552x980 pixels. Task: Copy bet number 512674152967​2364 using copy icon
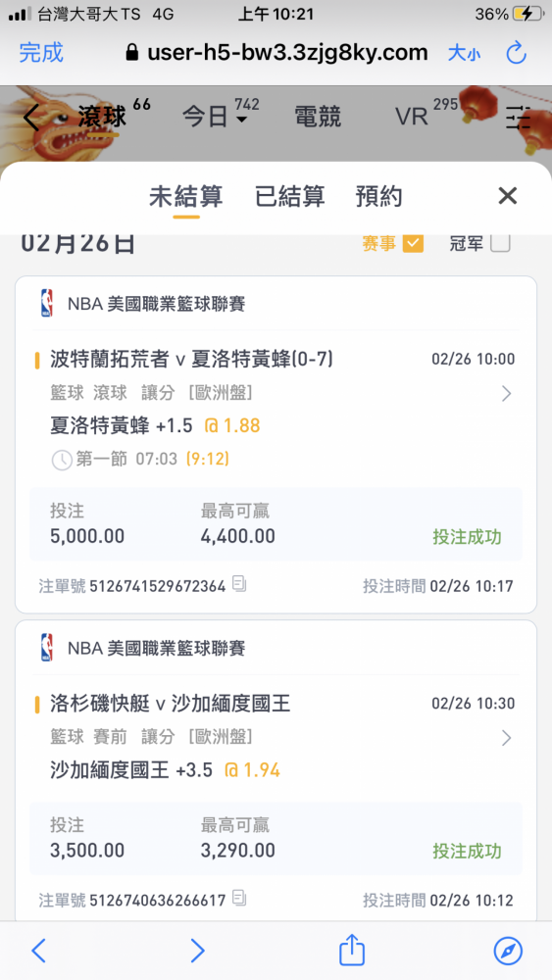coord(239,584)
